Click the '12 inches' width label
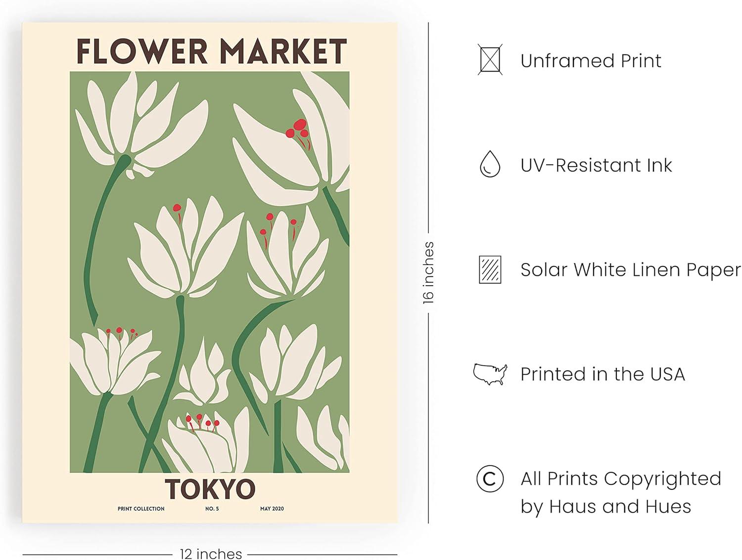Image resolution: width=742 pixels, height=560 pixels. click(x=211, y=554)
